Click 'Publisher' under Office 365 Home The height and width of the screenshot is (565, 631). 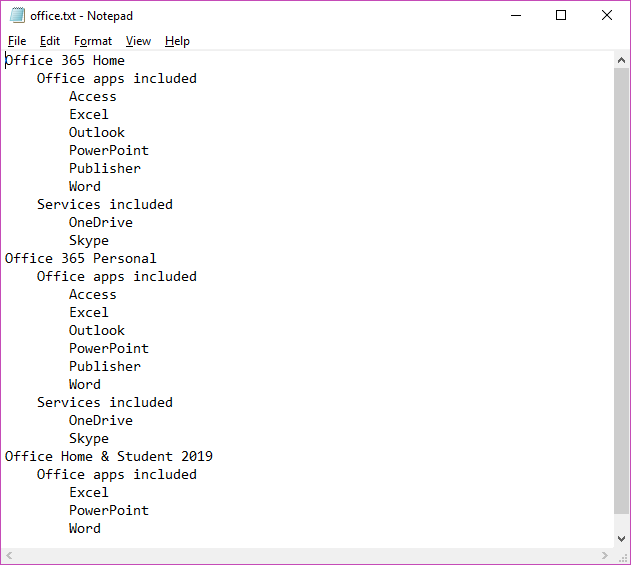coord(105,168)
